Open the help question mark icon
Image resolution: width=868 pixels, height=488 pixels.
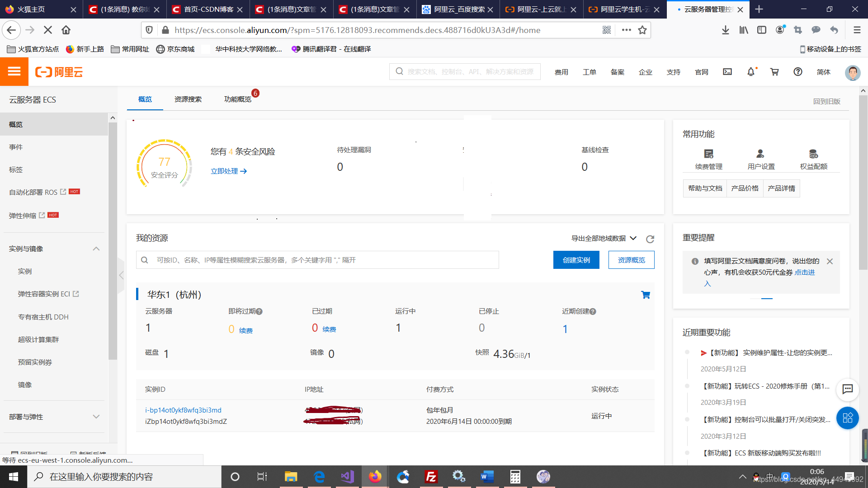tap(798, 72)
